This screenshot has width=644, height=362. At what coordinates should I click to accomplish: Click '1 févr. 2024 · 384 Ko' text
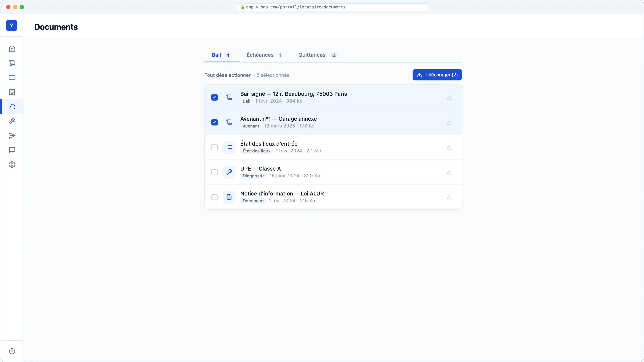click(x=279, y=101)
